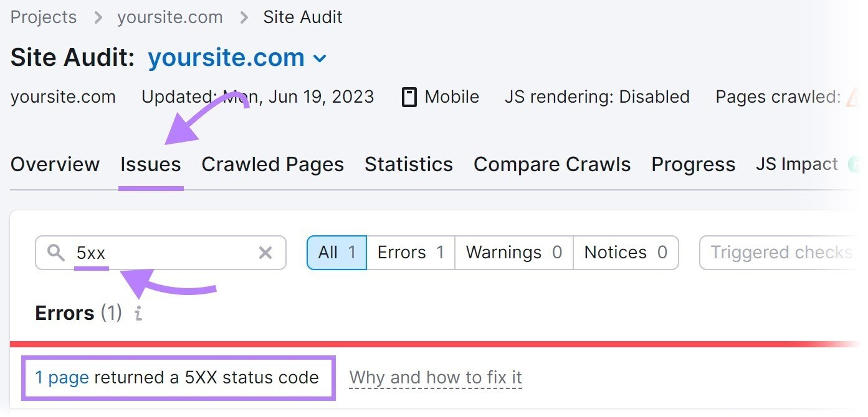Open the 1 page link for 5XX errors
Viewport: 868px width, 417px height.
pyautogui.click(x=61, y=377)
